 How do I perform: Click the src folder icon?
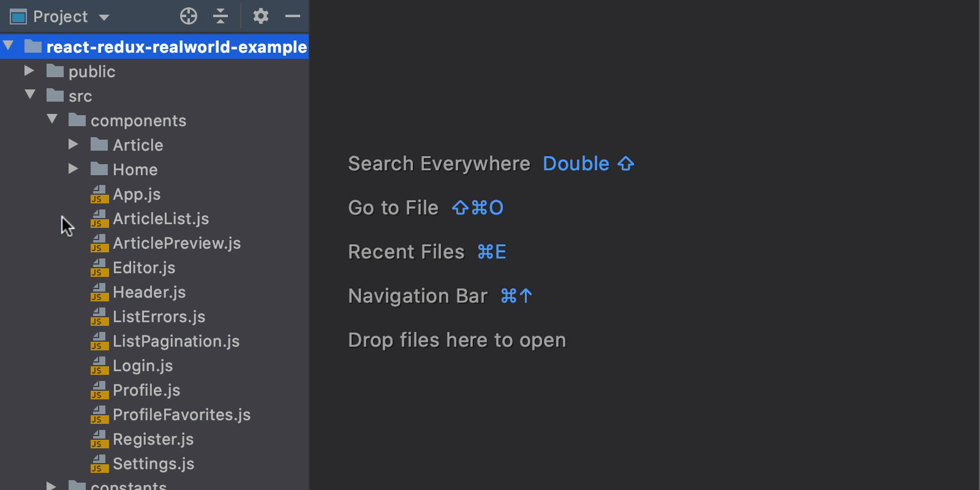pos(55,96)
